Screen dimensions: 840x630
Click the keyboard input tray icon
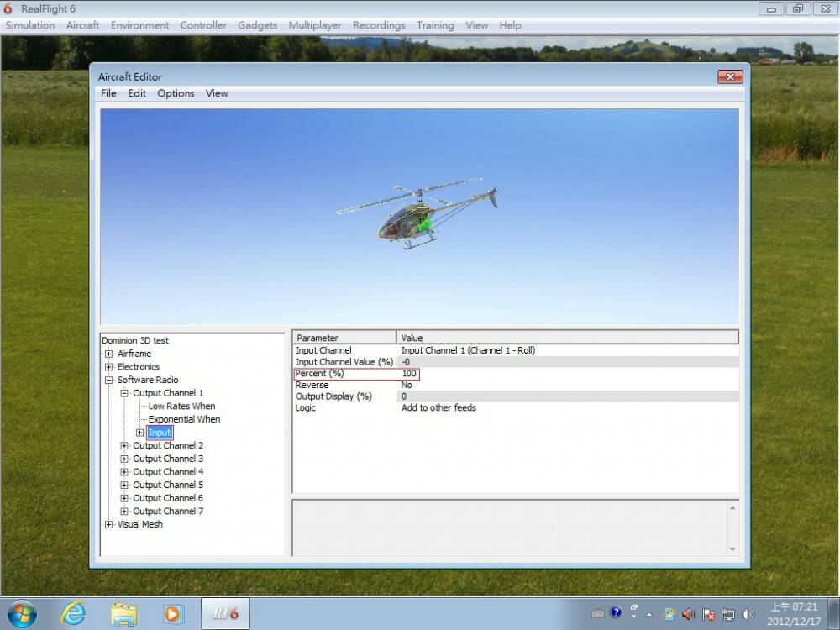pos(598,614)
